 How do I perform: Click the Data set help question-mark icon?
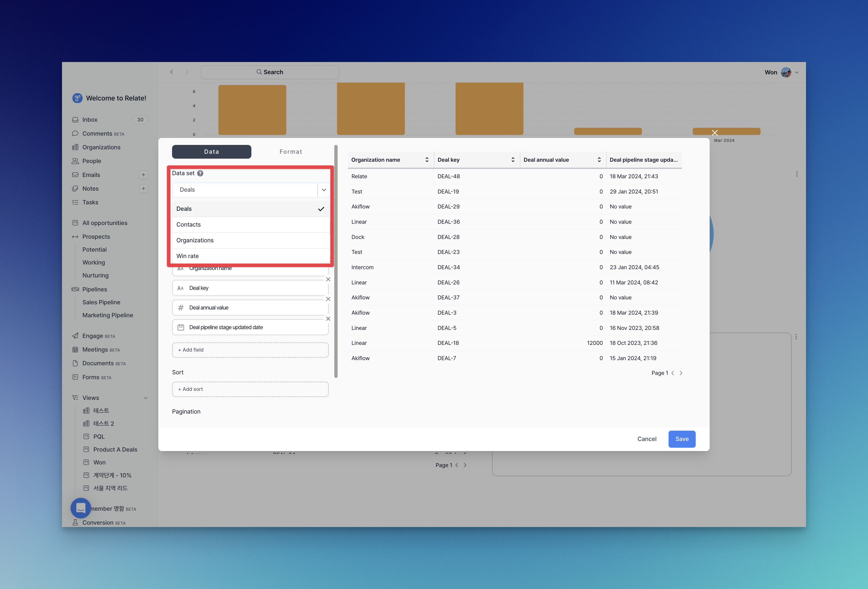point(200,173)
